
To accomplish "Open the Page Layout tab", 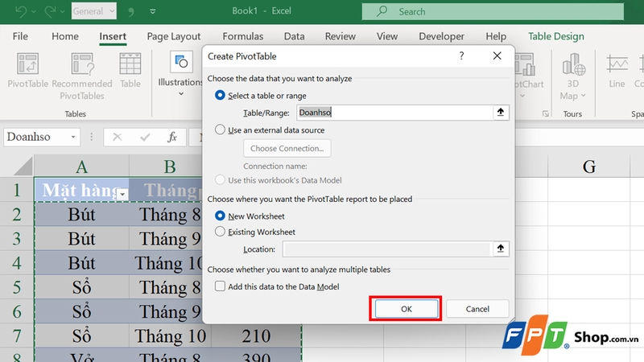I will pyautogui.click(x=174, y=36).
